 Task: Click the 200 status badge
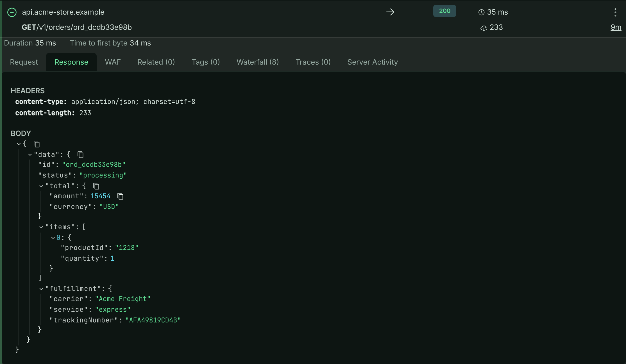(x=444, y=11)
